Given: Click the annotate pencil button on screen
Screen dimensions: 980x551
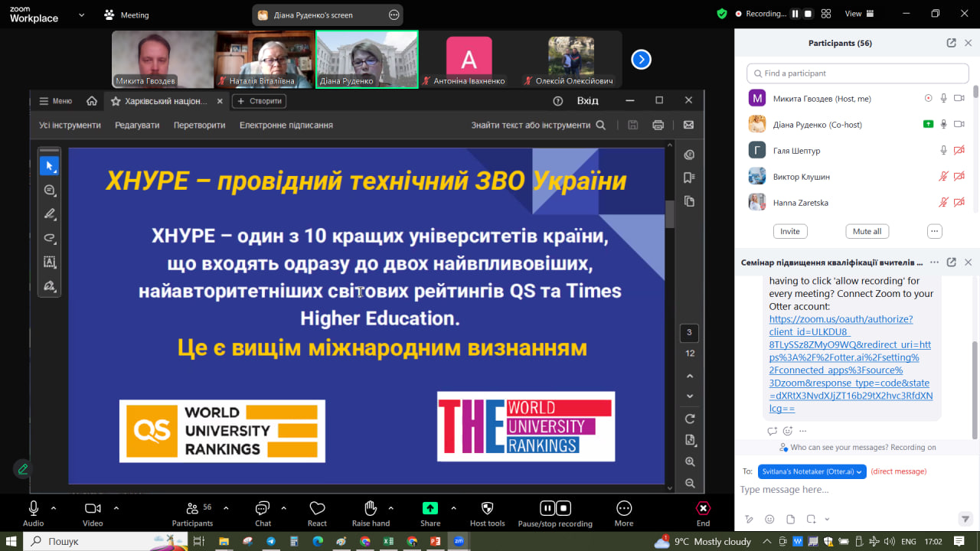Looking at the screenshot, I should tap(23, 468).
